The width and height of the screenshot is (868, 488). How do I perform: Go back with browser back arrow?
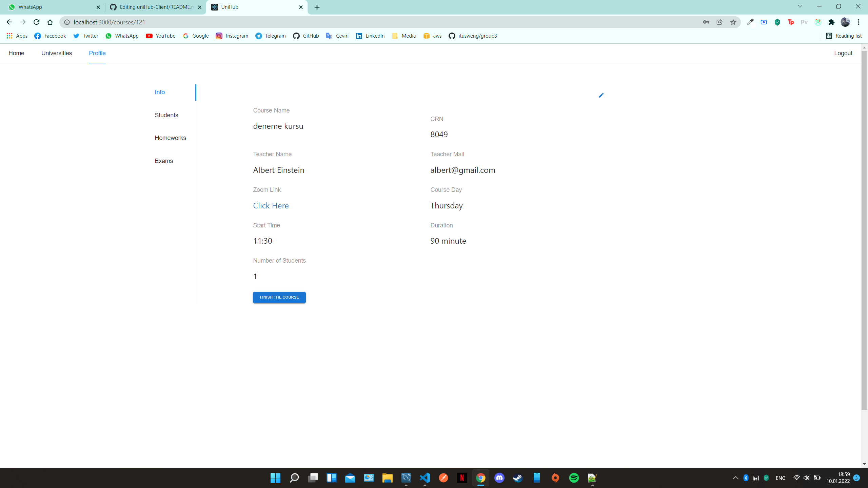(x=9, y=22)
